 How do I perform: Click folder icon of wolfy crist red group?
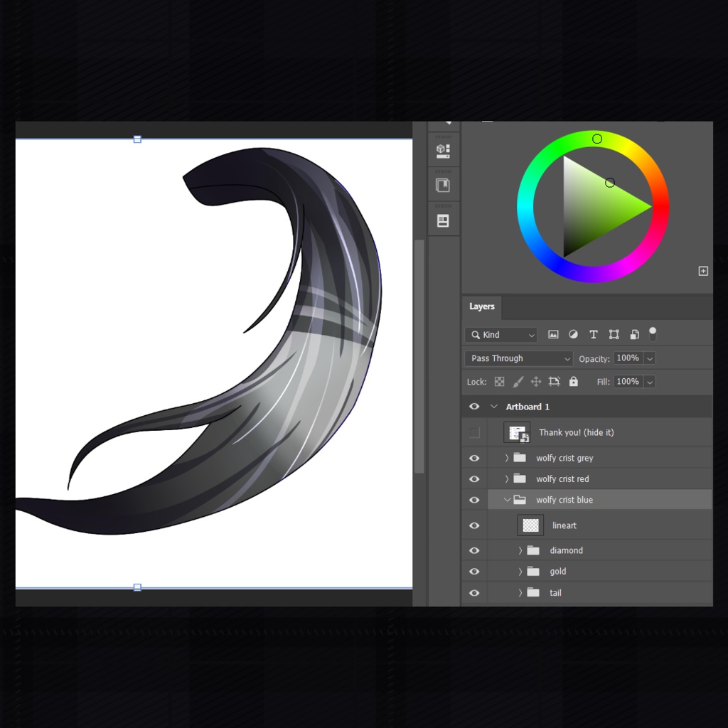click(x=520, y=478)
